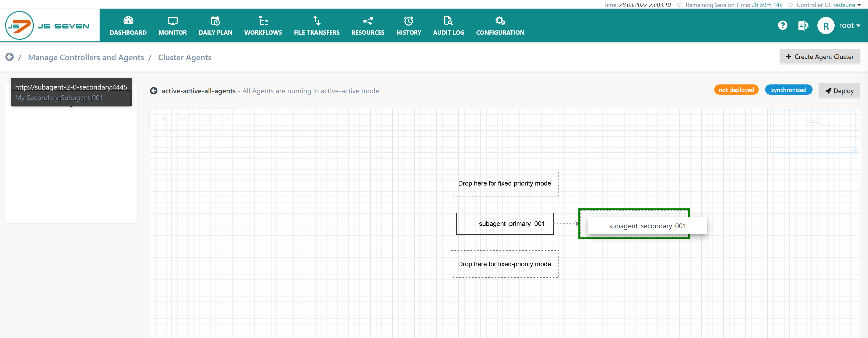Click the Workflows tree icon
Viewport: 868px width, 338px height.
click(263, 21)
